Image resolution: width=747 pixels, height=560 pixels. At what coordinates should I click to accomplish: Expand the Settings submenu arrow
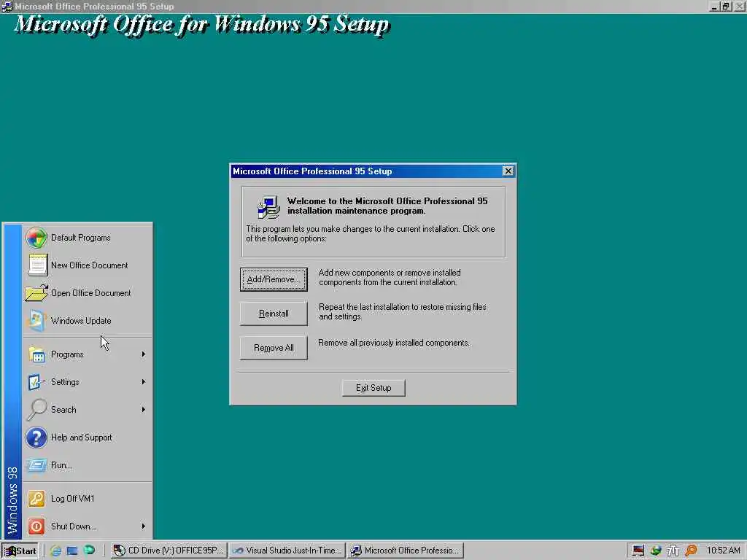[x=144, y=382]
